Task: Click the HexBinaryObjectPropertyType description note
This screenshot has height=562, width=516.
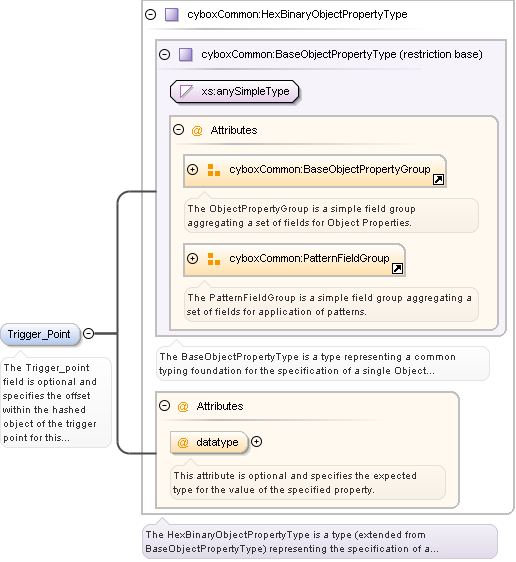Action: point(320,542)
